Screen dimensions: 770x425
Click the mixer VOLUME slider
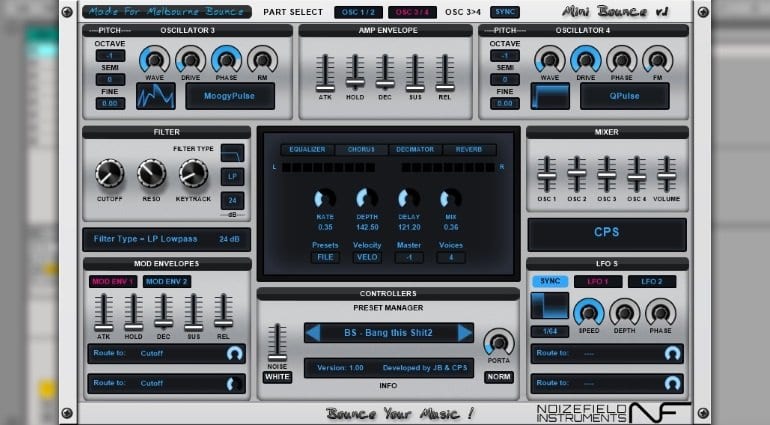(666, 174)
